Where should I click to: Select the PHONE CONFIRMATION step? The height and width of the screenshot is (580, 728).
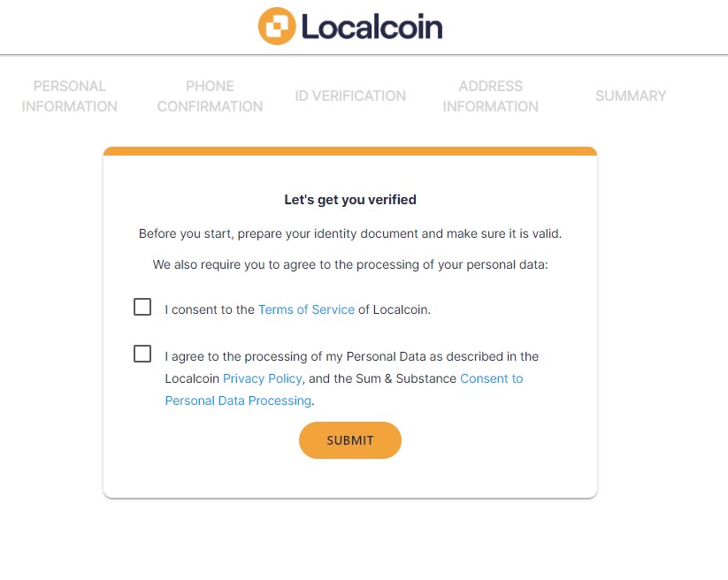point(210,95)
